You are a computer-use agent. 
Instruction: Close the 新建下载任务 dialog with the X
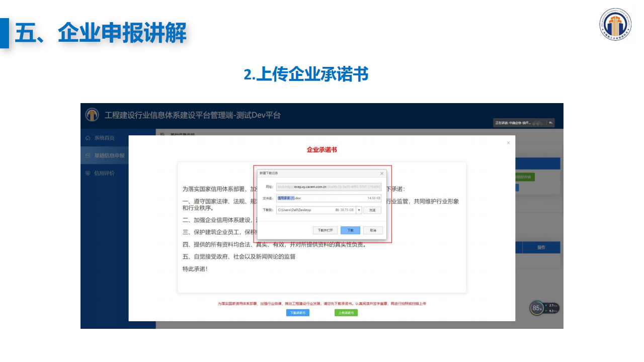coord(382,173)
